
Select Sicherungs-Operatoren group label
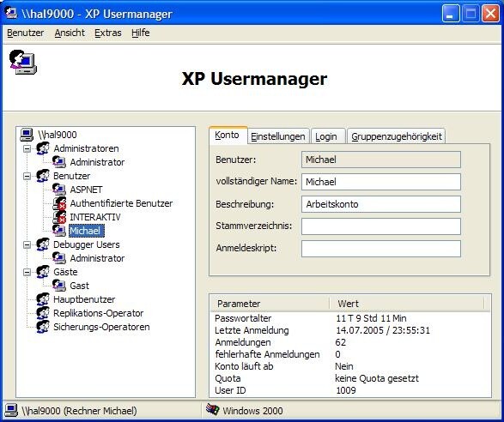101,327
